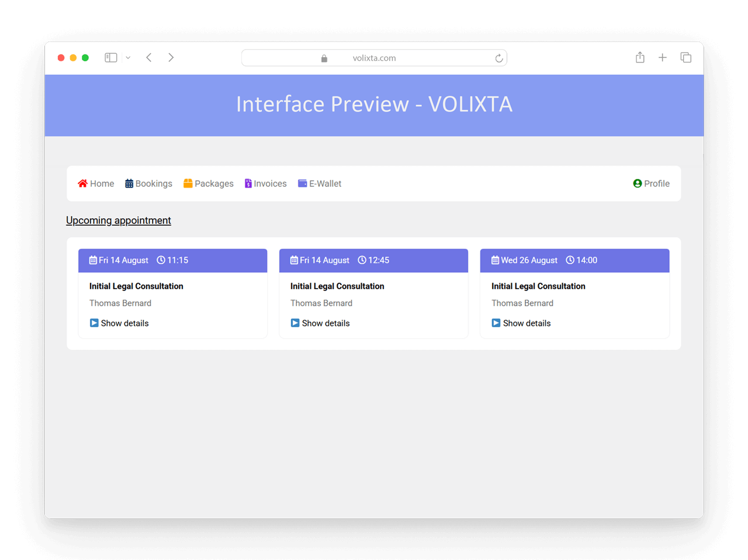Reload the page with the refresh icon
Viewport: 748px width, 560px height.
[498, 58]
